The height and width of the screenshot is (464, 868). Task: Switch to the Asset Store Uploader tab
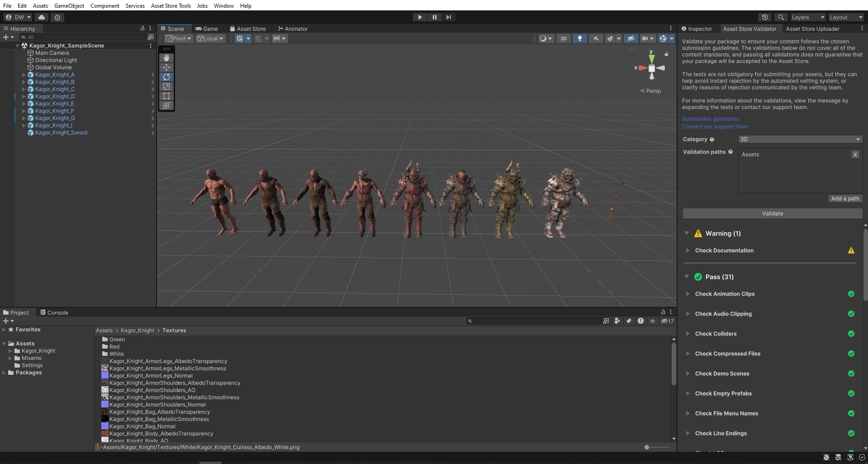[x=812, y=29]
